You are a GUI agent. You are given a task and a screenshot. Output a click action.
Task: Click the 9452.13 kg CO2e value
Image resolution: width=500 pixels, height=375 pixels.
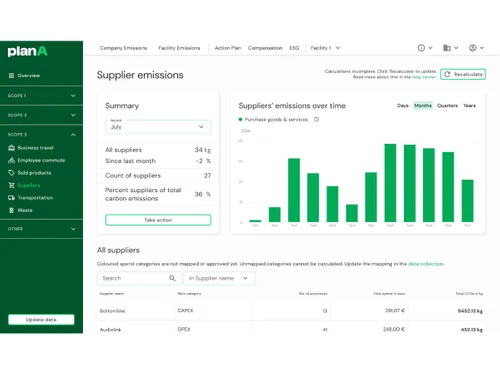pos(470,311)
